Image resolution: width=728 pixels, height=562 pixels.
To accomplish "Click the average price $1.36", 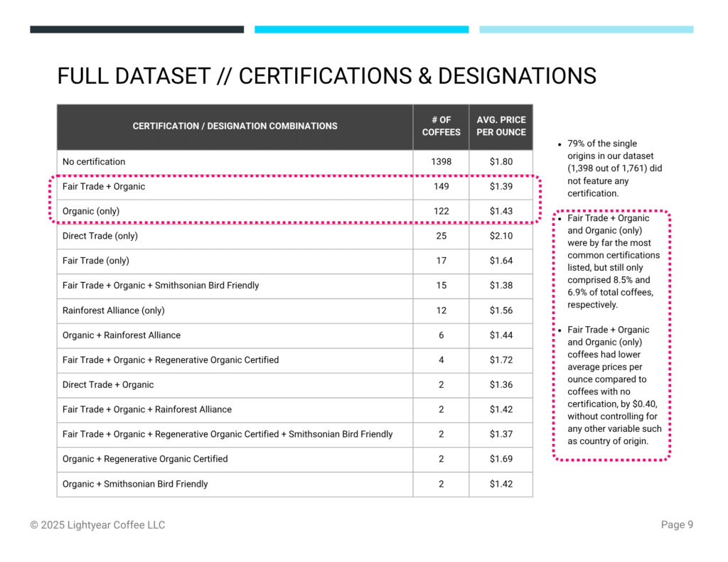I will 501,384.
